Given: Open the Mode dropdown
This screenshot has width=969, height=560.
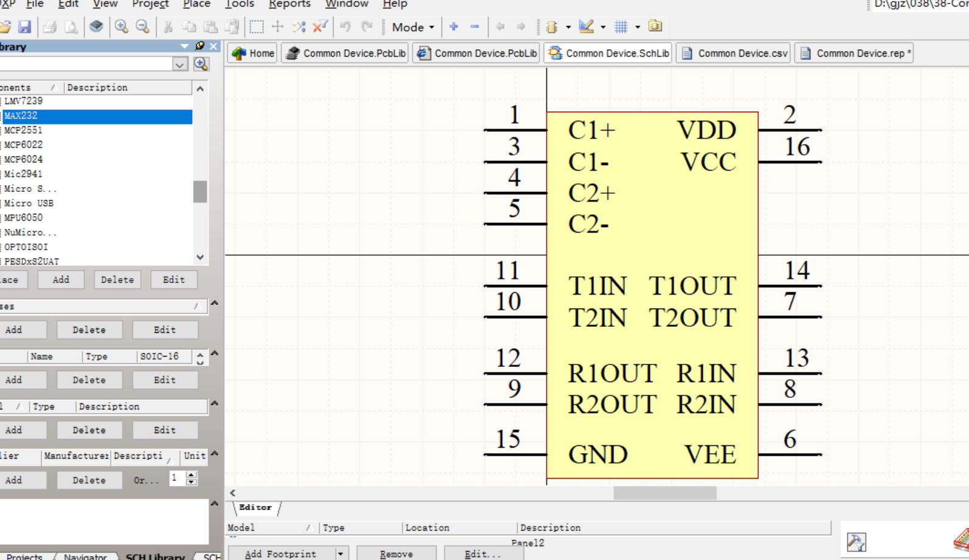Looking at the screenshot, I should (x=413, y=27).
